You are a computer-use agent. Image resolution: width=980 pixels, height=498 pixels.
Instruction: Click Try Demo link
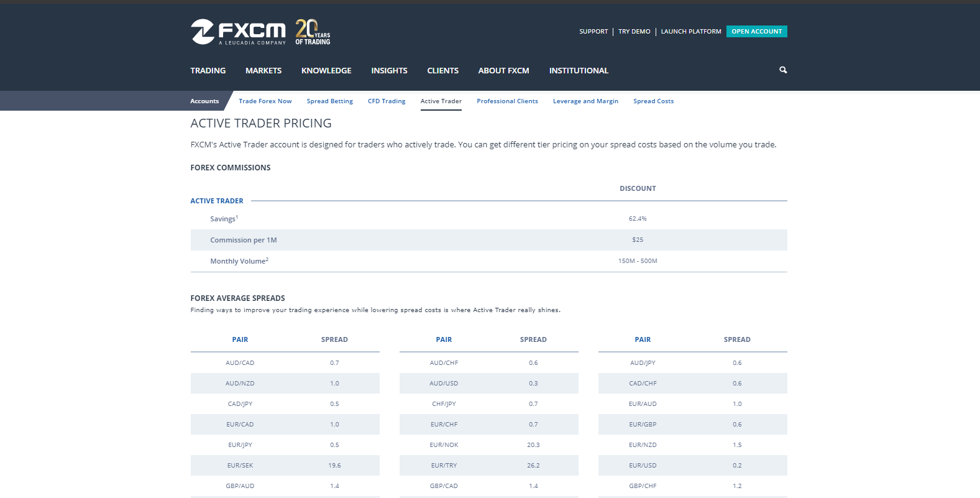(x=634, y=32)
